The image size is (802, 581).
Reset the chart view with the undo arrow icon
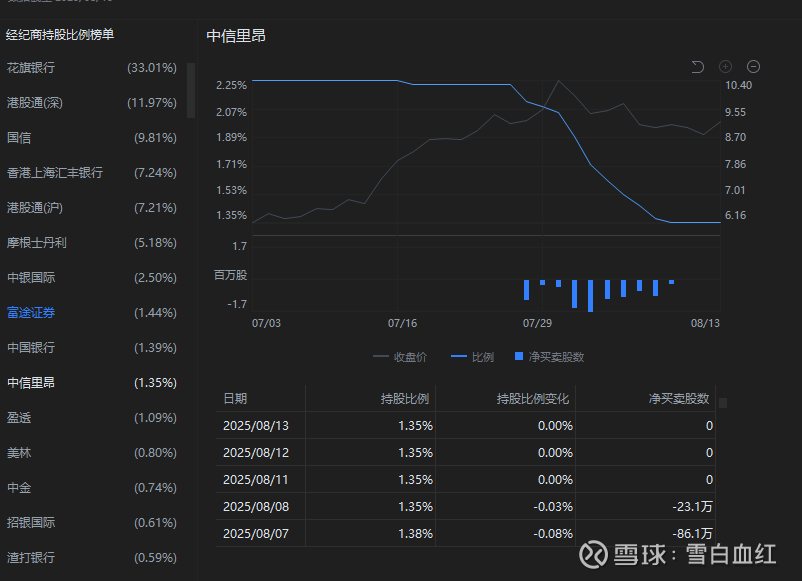(698, 66)
